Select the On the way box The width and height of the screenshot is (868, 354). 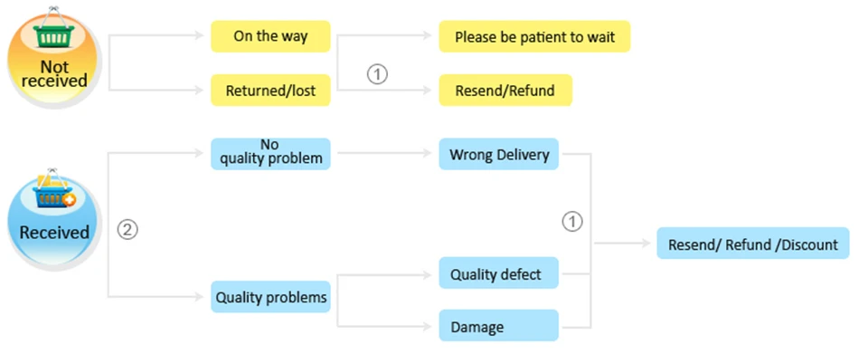[x=270, y=36]
